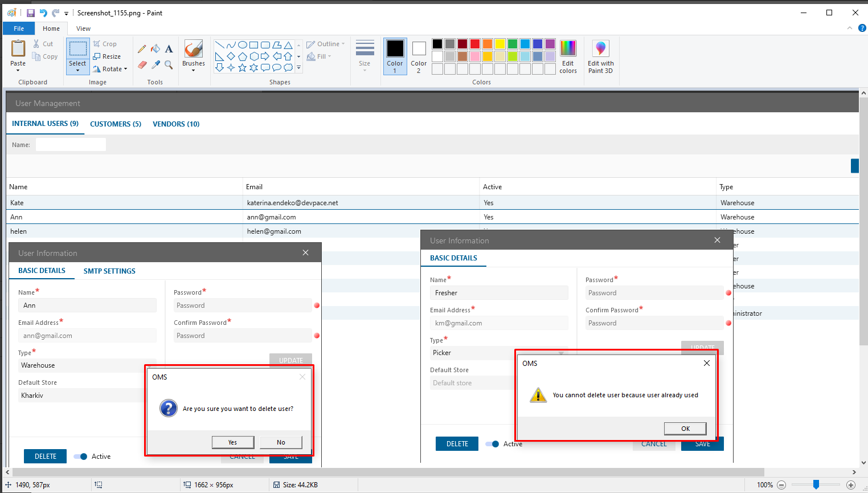Open the File menu tab
The height and width of the screenshot is (493, 868).
[19, 28]
